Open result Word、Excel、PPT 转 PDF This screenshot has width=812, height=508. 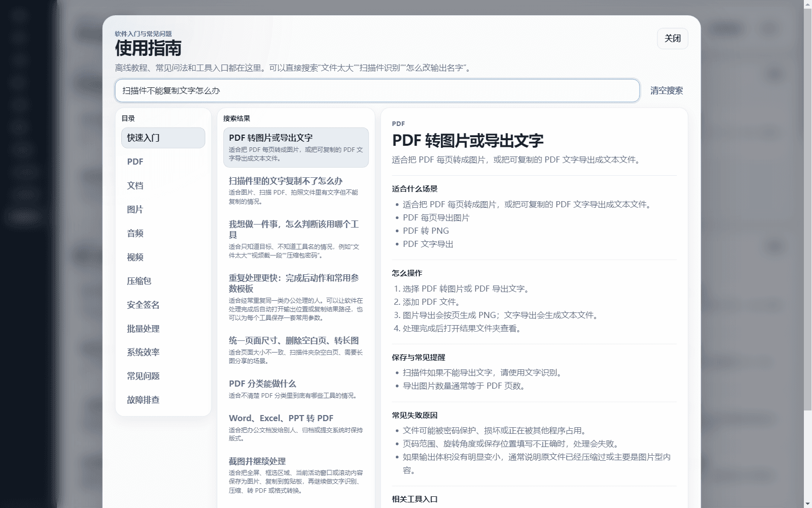296,428
